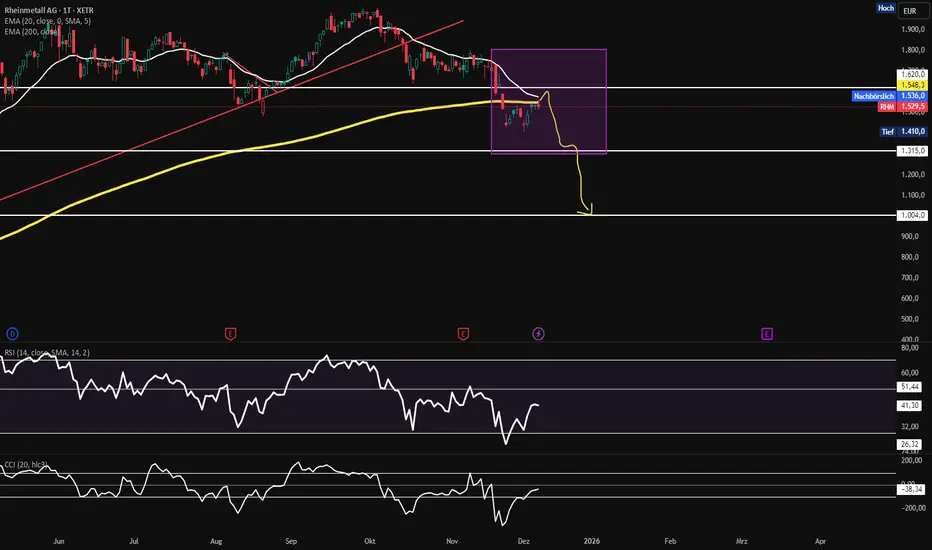Click the purple future earnings E marker
932x550 pixels.
click(767, 334)
